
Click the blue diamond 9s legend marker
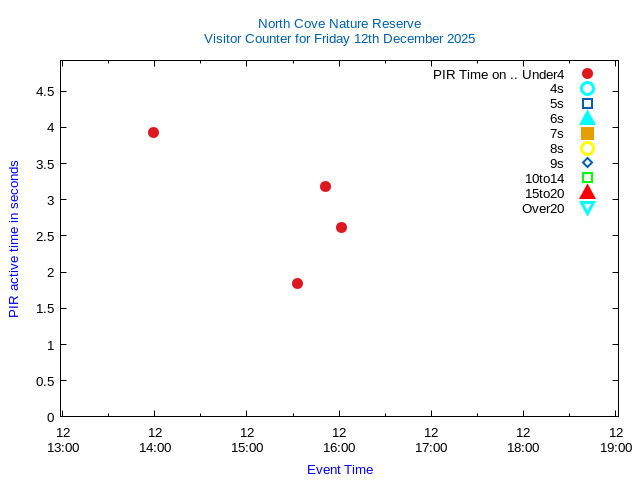tap(587, 163)
